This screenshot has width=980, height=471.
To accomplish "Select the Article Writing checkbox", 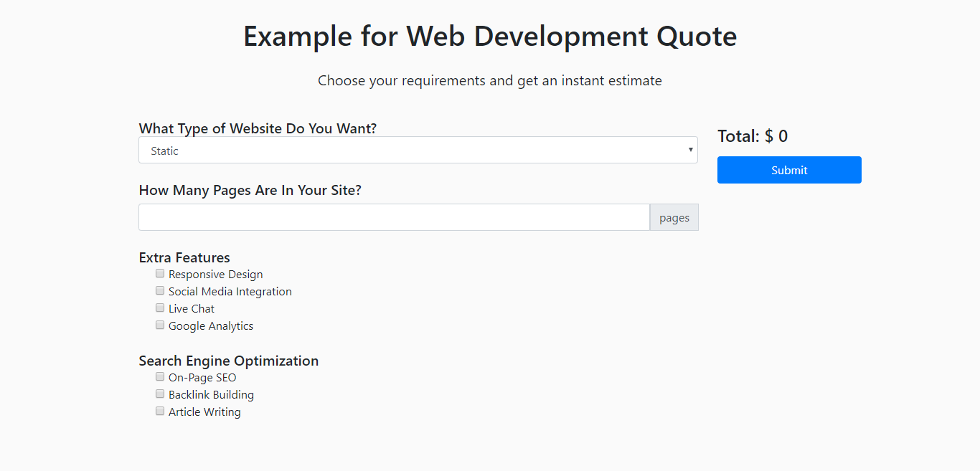I will (x=159, y=411).
